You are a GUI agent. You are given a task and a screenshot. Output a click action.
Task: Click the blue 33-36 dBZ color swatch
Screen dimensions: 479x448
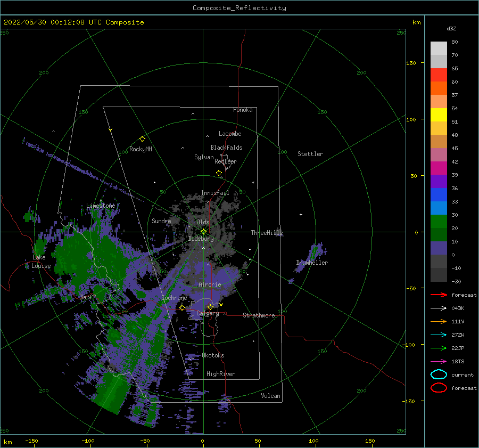pyautogui.click(x=439, y=195)
